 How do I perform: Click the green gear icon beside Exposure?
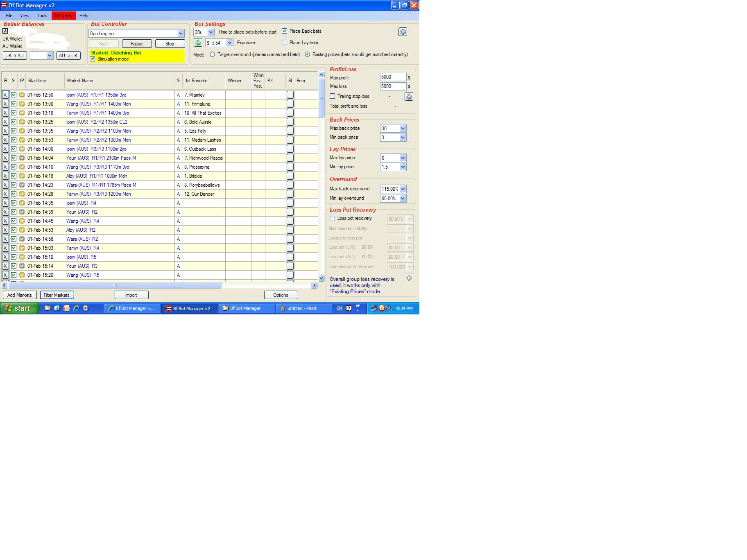pyautogui.click(x=198, y=43)
